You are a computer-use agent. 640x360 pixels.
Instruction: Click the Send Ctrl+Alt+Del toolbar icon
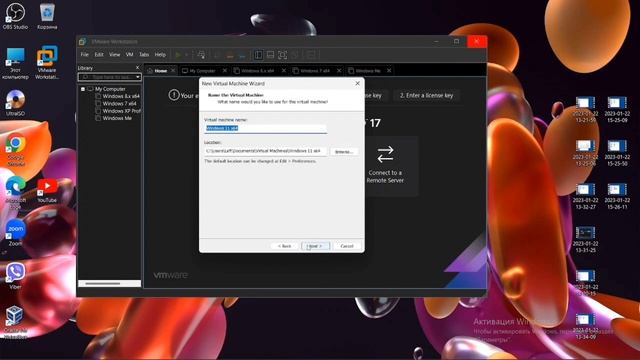click(x=201, y=55)
